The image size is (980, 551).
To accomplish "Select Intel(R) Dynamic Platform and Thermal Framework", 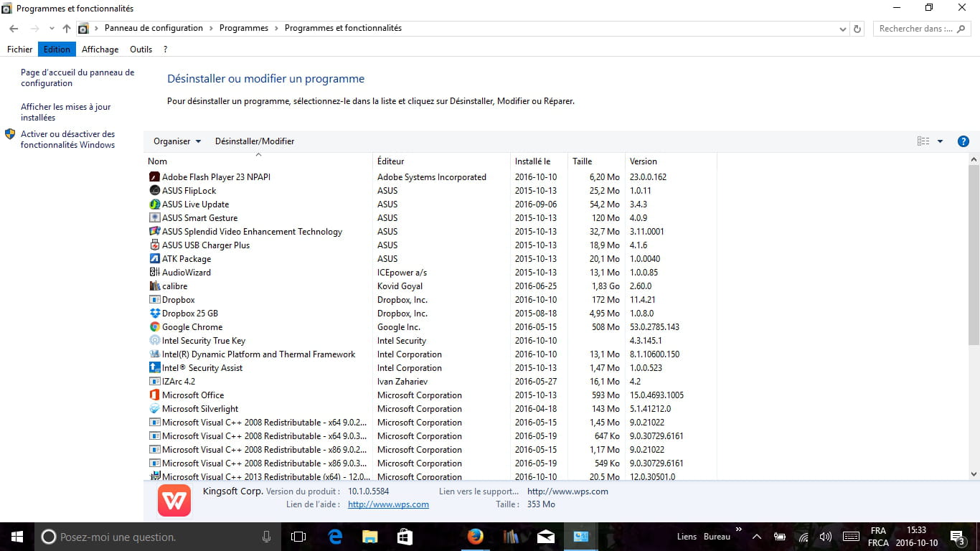I will 431,354.
